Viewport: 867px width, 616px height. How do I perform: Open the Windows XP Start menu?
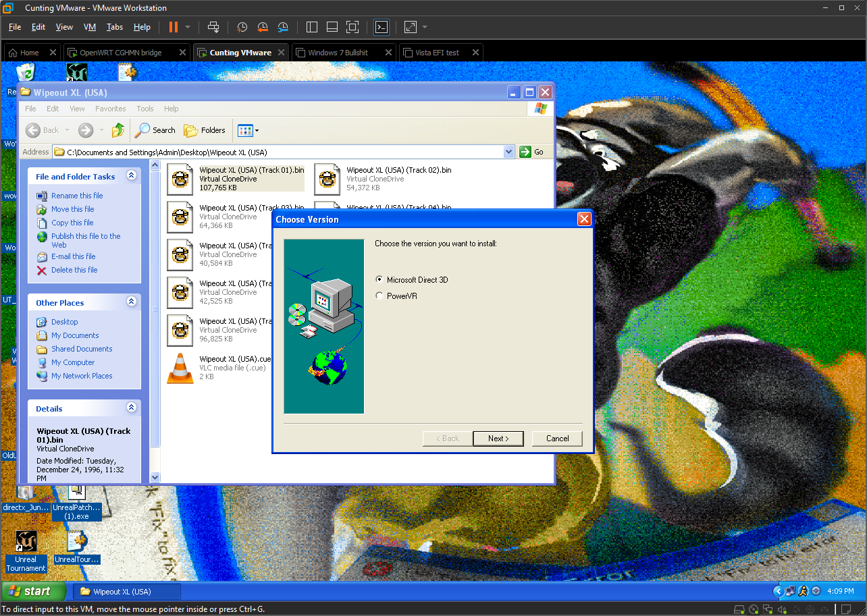[34, 592]
